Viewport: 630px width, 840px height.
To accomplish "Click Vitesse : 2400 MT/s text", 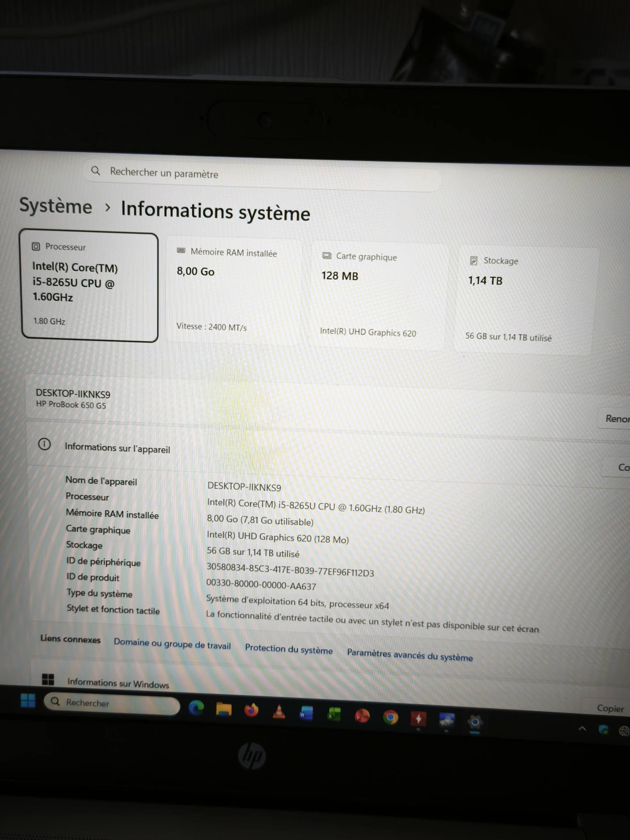I will [211, 327].
